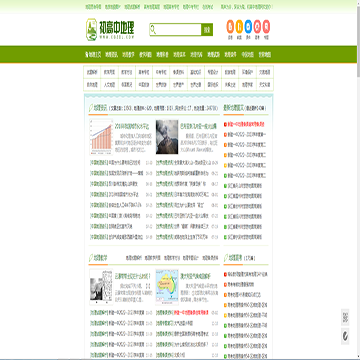Open the red highlighted link in the teaching list
The height and width of the screenshot is (360, 360).
pos(191,313)
